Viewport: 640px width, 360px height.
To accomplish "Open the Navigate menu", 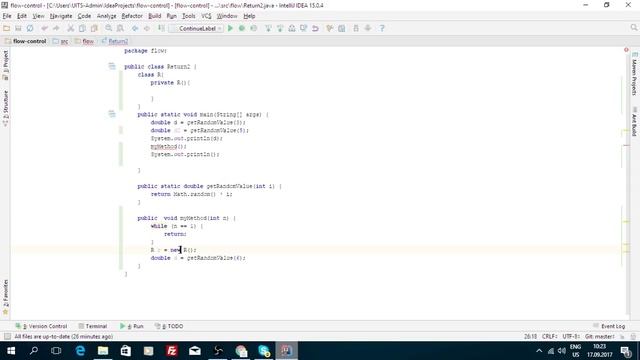I will 61,16.
